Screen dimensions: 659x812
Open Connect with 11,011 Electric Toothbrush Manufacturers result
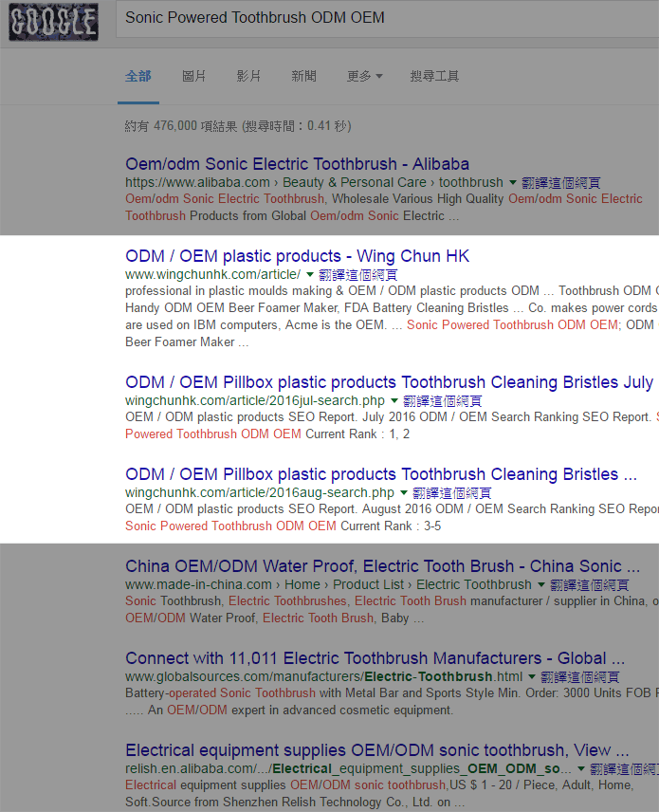tap(375, 658)
